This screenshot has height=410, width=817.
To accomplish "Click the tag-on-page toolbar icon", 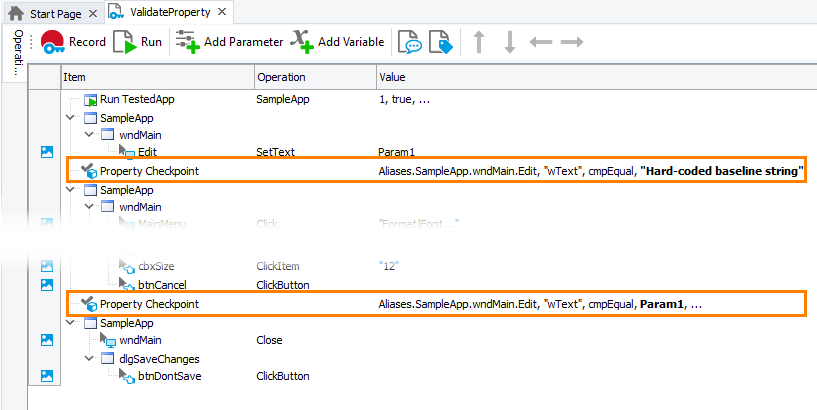I will coord(440,42).
